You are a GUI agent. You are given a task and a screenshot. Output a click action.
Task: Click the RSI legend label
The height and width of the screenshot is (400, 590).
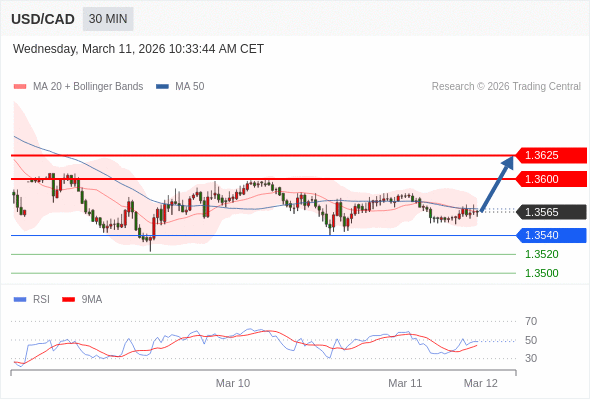tap(41, 300)
